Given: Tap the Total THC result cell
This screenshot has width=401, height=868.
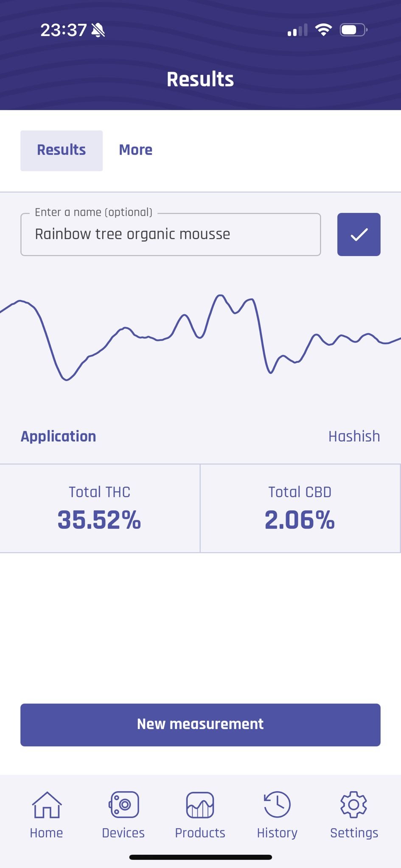Looking at the screenshot, I should 100,508.
